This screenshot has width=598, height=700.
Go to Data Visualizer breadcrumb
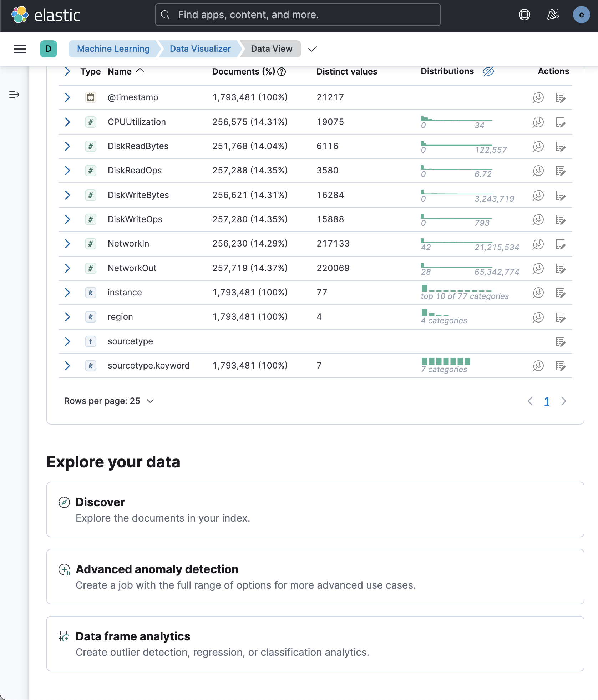200,49
